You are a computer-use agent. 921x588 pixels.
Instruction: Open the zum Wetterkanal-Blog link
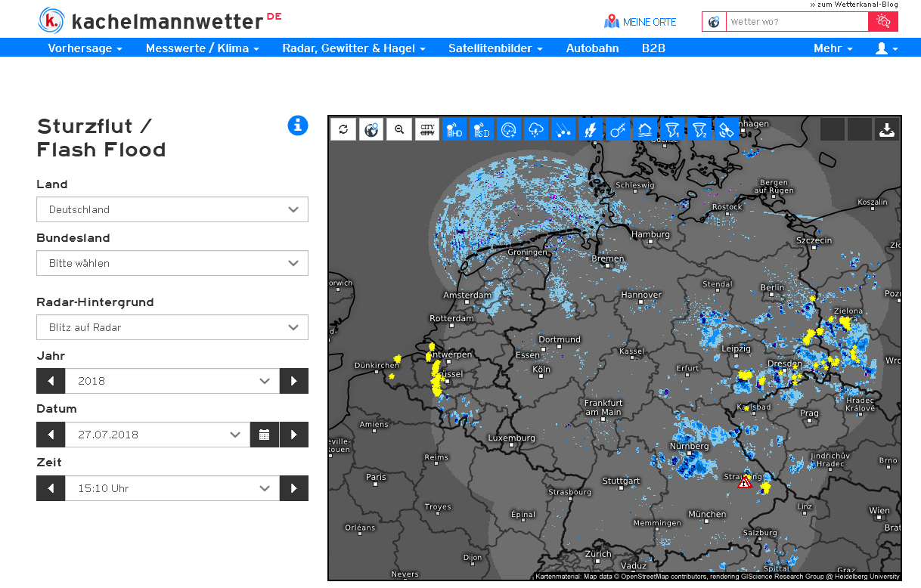tap(854, 5)
